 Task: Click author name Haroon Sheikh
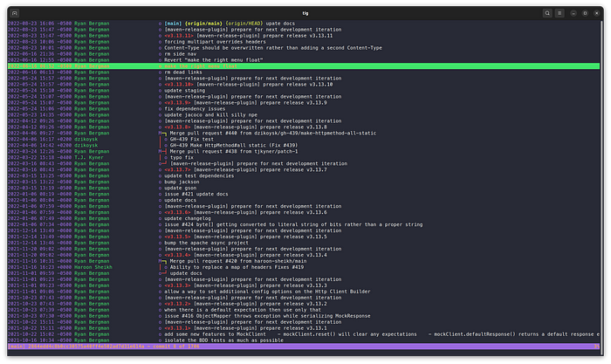93,267
